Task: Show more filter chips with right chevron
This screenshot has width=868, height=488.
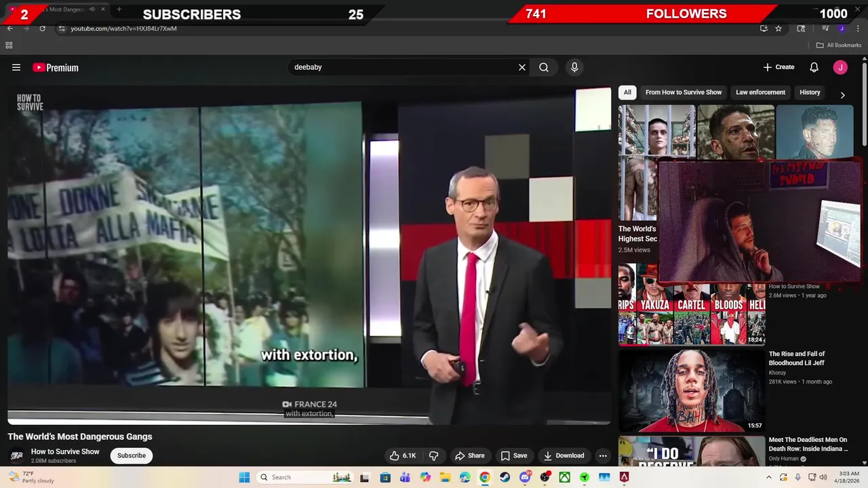Action: (843, 95)
